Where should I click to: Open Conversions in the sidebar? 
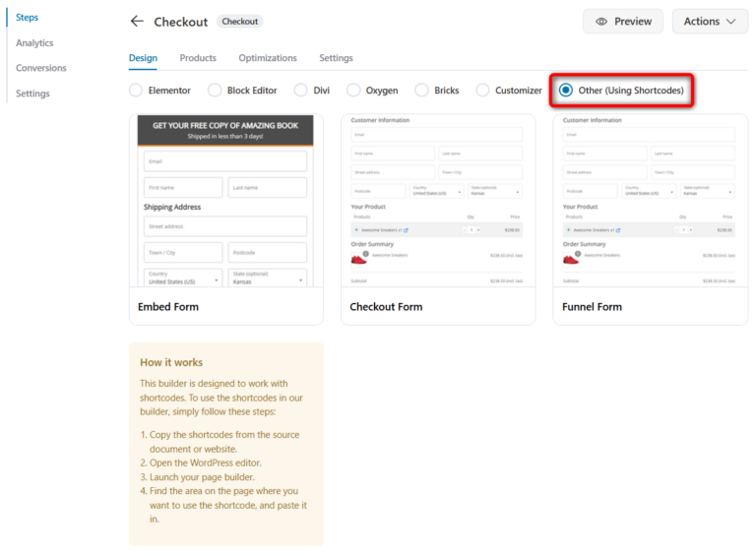[x=41, y=68]
